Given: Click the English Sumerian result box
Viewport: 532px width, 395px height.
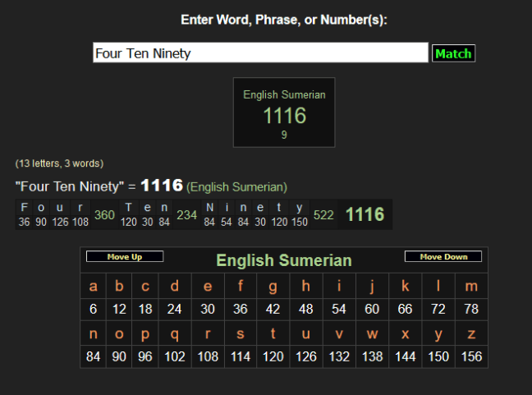Looking at the screenshot, I should tap(284, 113).
